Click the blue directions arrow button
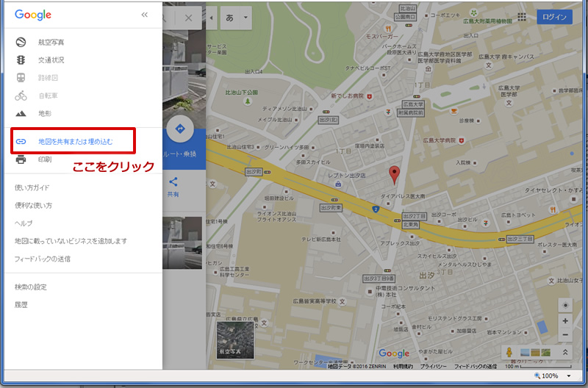Screen dimensions: 588x388 178,129
